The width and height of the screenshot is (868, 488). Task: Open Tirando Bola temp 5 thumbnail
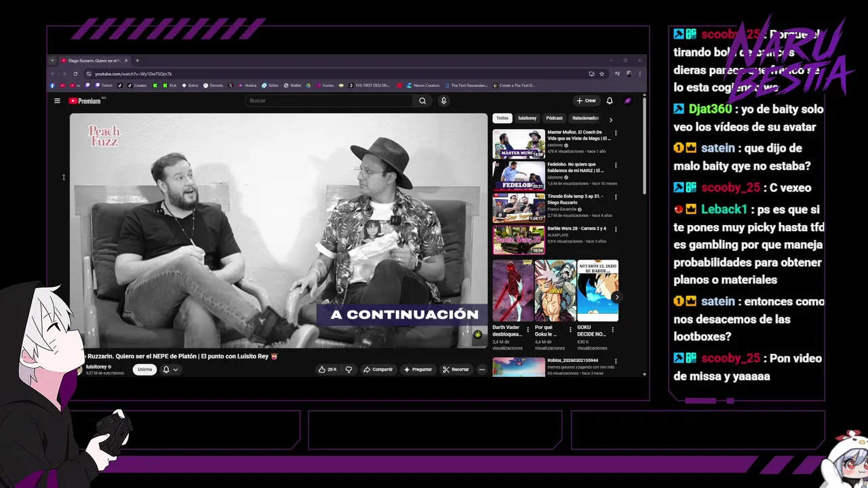519,207
